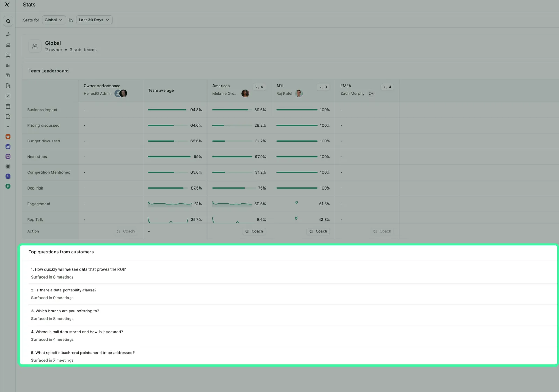Click Coach button for Americas

pos(254,231)
